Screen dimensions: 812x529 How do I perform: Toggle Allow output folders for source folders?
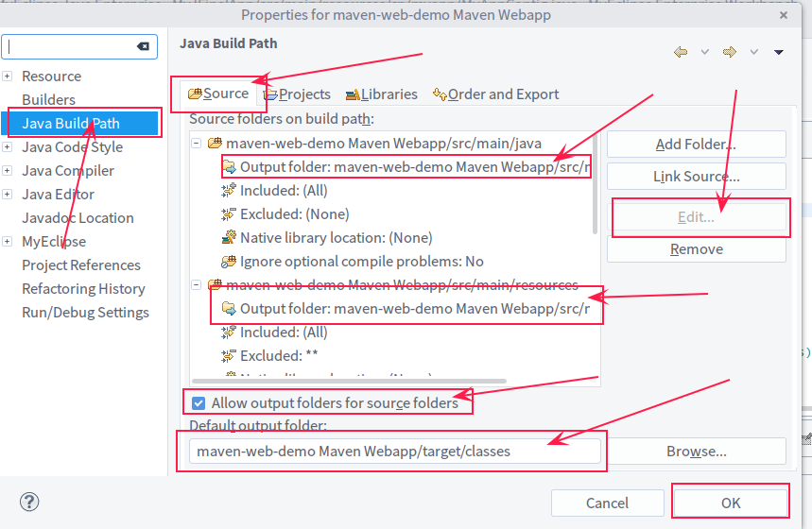[x=199, y=402]
